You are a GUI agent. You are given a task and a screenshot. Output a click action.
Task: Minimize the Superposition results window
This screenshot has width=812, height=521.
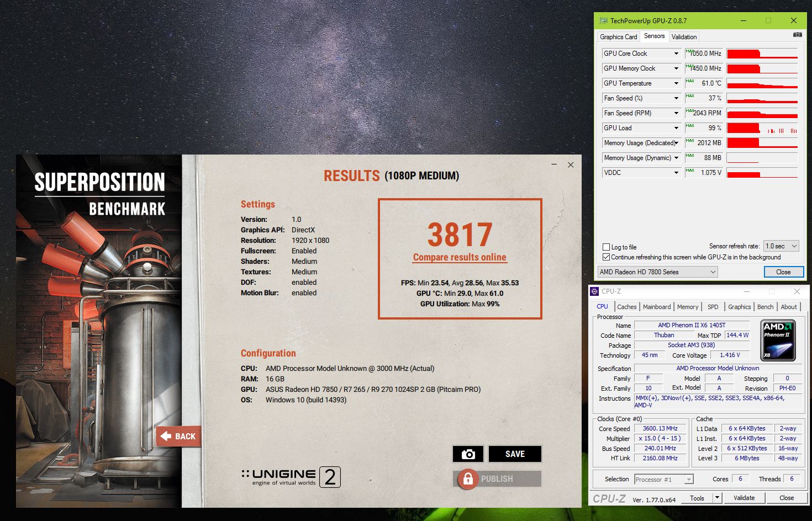tap(555, 164)
